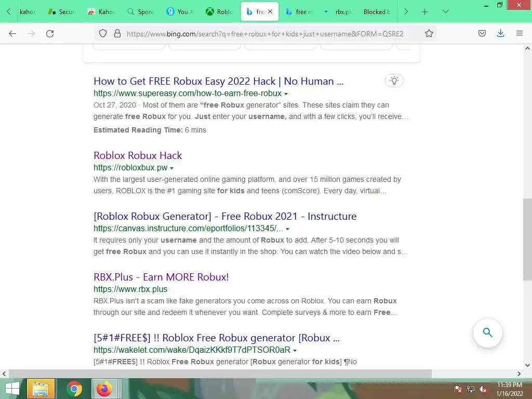Expand dropdown arrow next to wakelet.com URL
532x399 pixels.
tap(295, 351)
